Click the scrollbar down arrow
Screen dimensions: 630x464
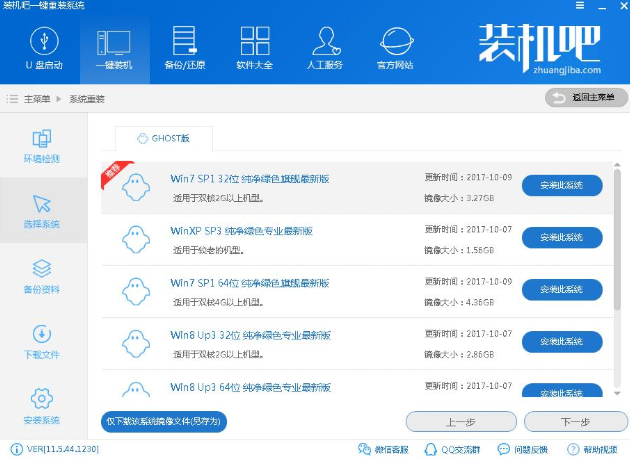click(617, 393)
